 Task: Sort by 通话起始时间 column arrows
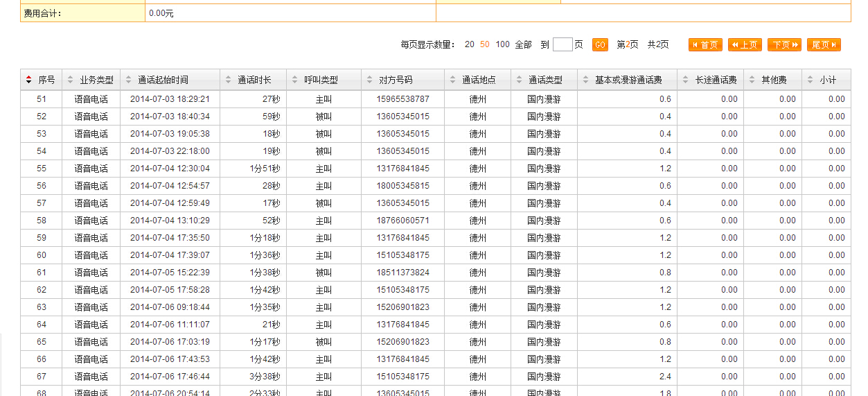[128, 80]
